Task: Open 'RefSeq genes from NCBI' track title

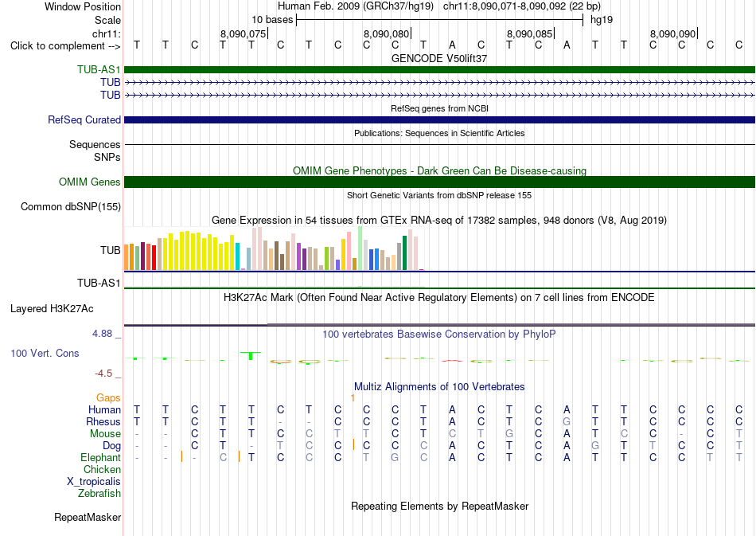Action: [x=439, y=108]
